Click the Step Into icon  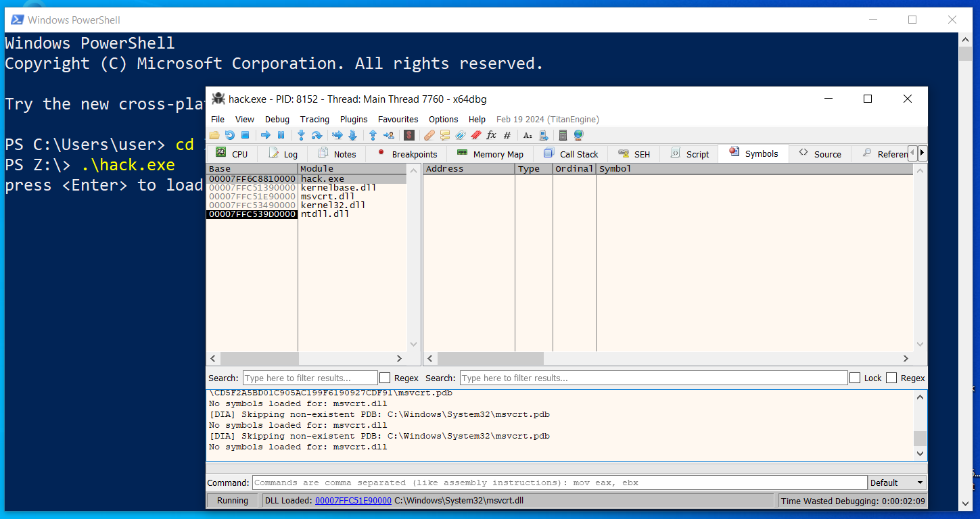pyautogui.click(x=301, y=135)
